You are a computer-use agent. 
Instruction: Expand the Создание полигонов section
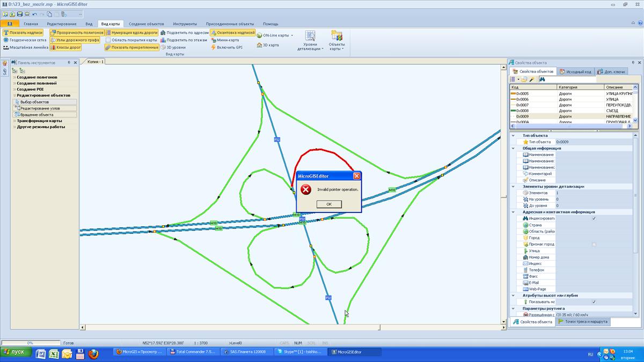pyautogui.click(x=36, y=77)
